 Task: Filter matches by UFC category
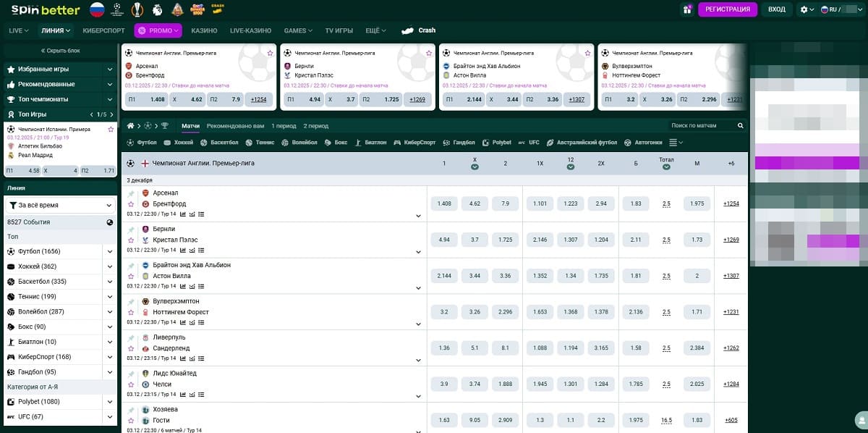(529, 143)
